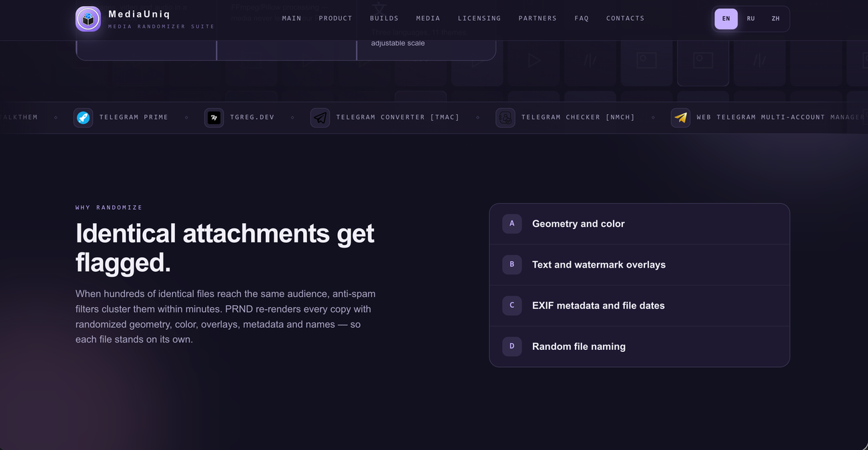Follow the TGREG.DEV partner label
Viewport: 868px width, 450px height.
point(252,118)
